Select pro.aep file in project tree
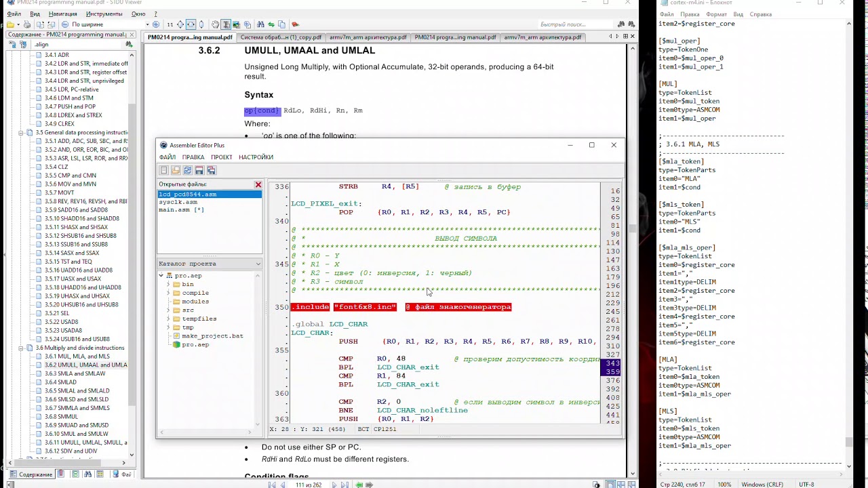This screenshot has width=868, height=488. (191, 345)
